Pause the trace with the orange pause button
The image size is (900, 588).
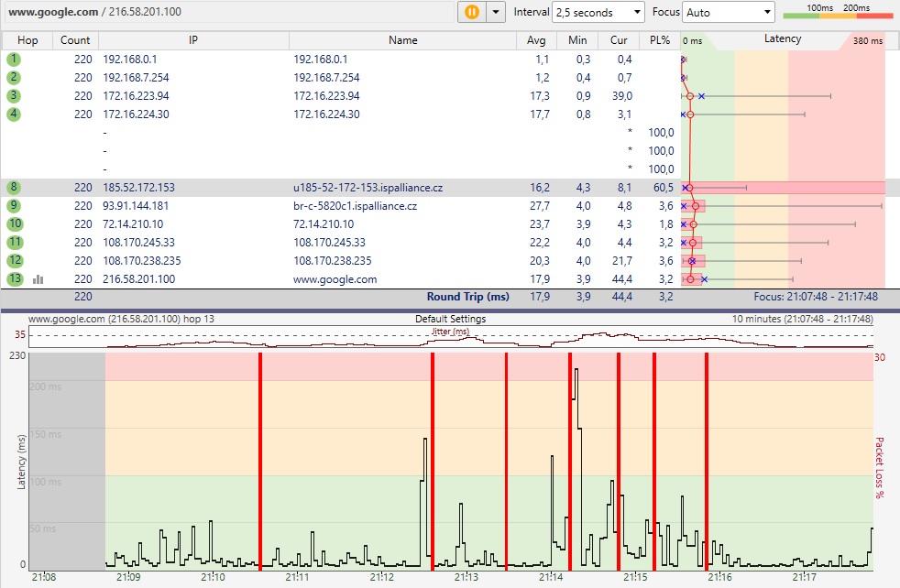pos(472,12)
